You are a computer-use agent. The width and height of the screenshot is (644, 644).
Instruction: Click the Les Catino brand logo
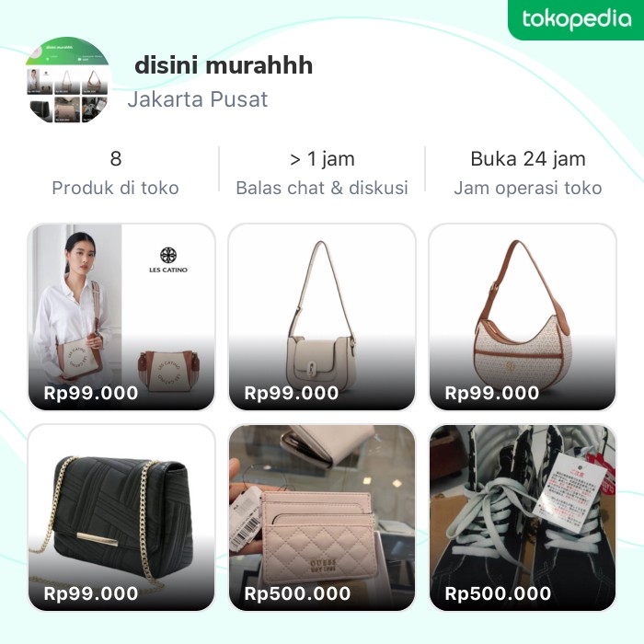[168, 260]
